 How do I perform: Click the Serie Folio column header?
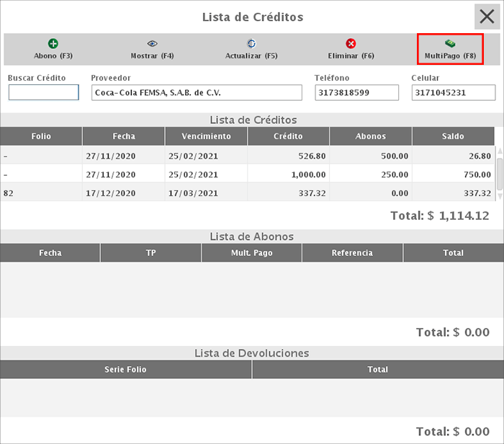(x=126, y=370)
